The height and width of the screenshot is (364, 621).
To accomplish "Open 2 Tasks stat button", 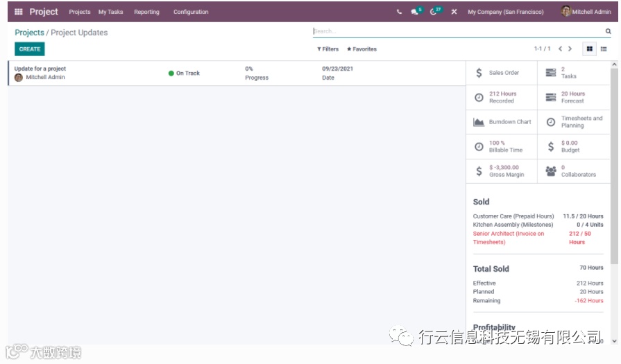I will point(574,73).
